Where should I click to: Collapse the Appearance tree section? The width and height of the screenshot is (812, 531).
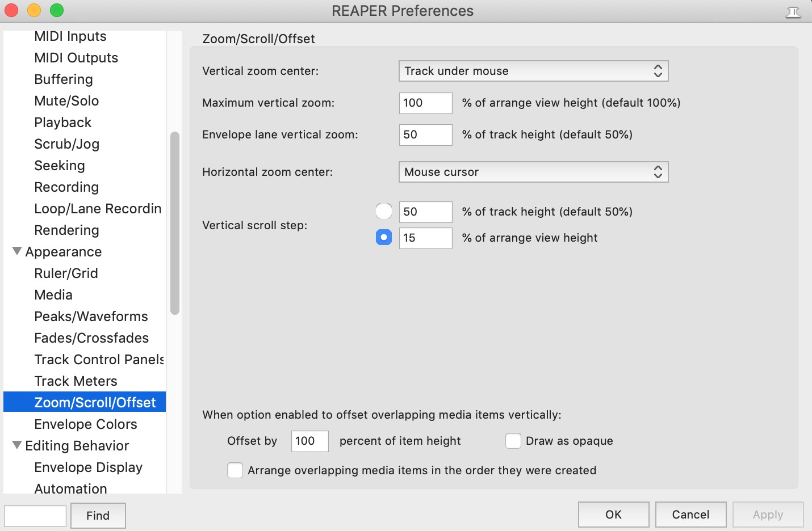coord(18,251)
